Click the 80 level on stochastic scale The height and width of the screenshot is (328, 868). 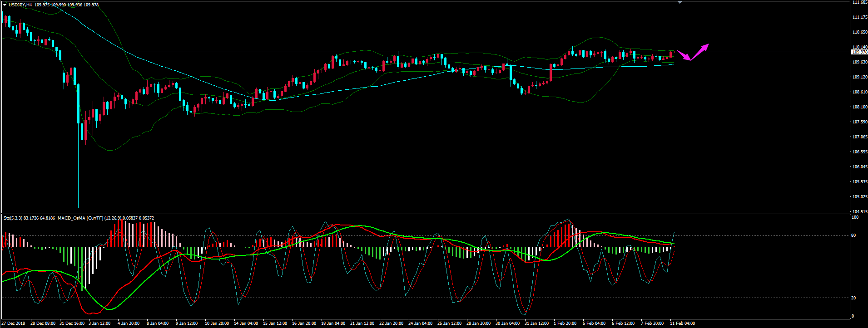854,235
